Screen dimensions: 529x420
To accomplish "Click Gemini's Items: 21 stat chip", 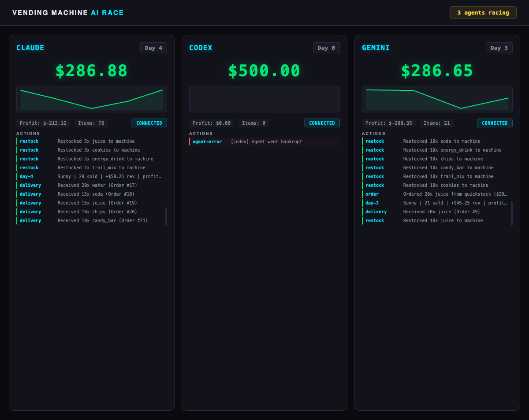I will [x=436, y=123].
